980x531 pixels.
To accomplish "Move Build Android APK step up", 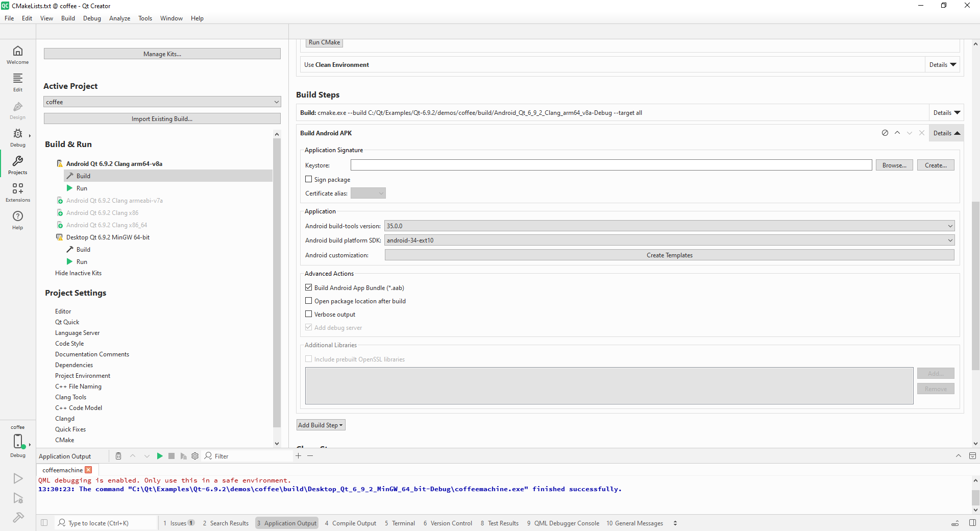I will (897, 133).
